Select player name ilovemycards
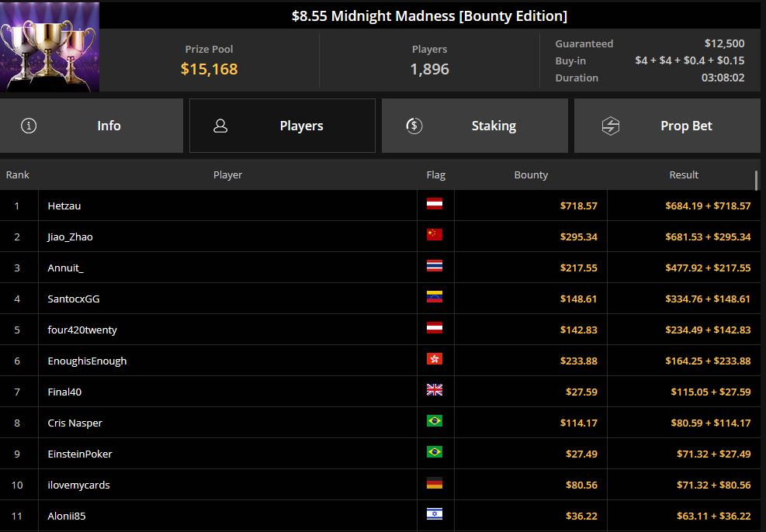Viewport: 766px width, 532px height. pos(78,485)
